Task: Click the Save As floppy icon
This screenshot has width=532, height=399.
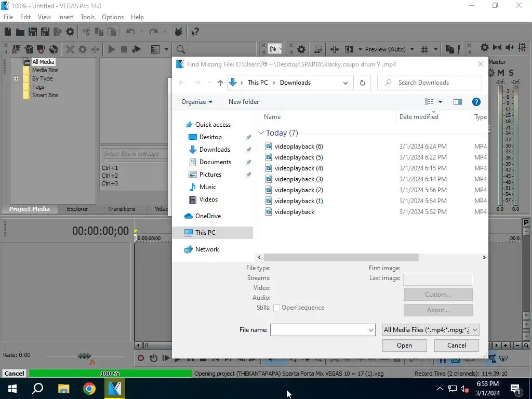Action: (x=45, y=32)
